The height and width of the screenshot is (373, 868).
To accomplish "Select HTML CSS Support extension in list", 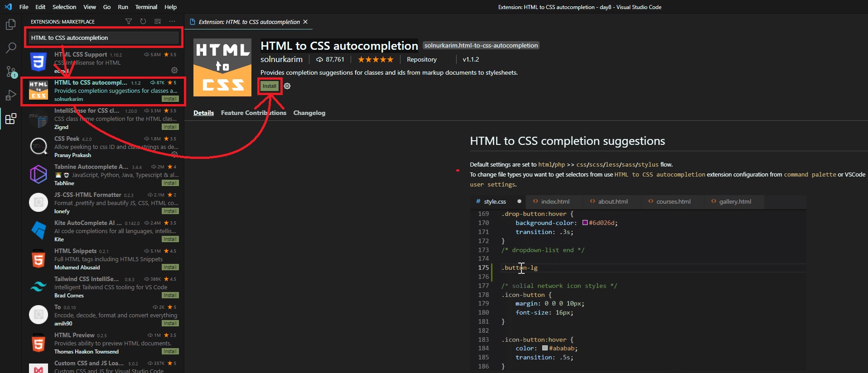I will pos(103,62).
